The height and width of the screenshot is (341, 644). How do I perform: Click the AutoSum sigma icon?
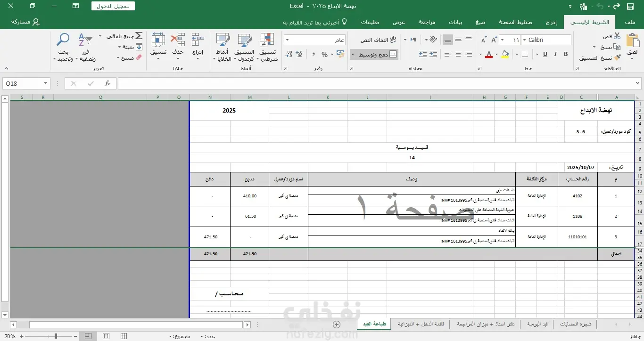139,36
